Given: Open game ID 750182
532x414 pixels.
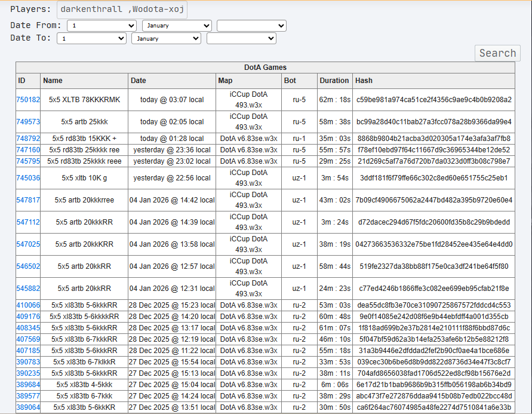Looking at the screenshot, I should [28, 100].
